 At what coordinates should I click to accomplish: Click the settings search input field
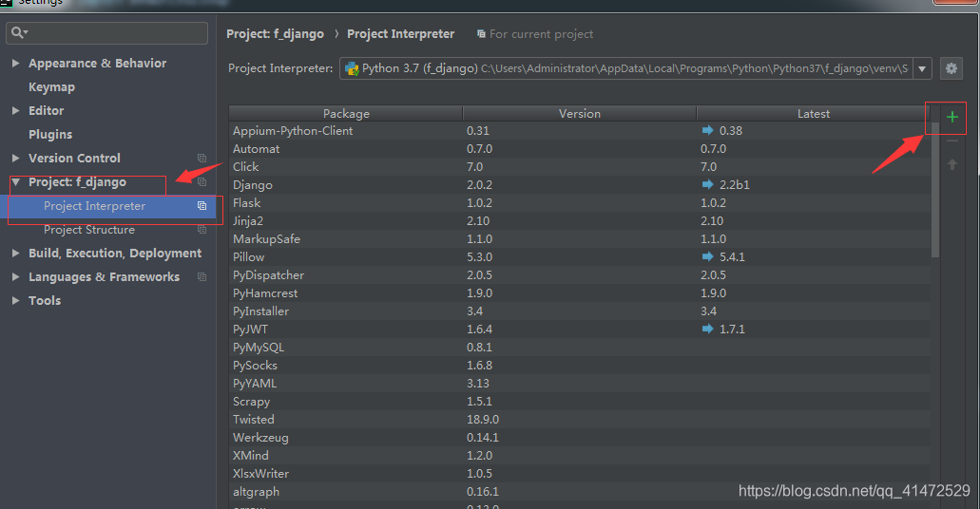point(106,32)
